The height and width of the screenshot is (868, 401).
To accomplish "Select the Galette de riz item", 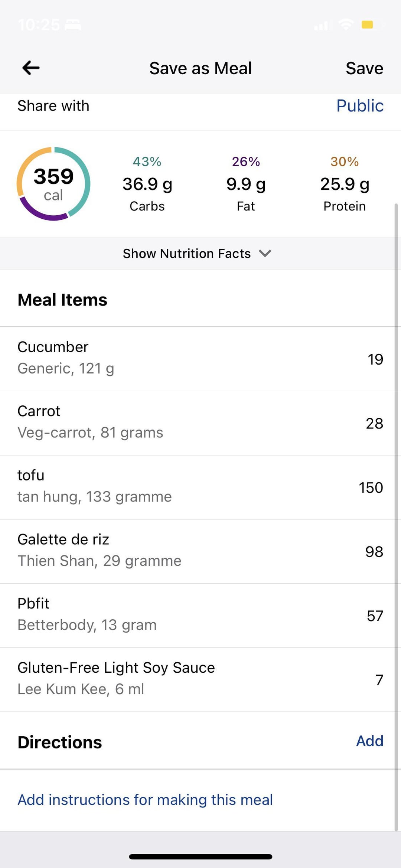I will (200, 551).
